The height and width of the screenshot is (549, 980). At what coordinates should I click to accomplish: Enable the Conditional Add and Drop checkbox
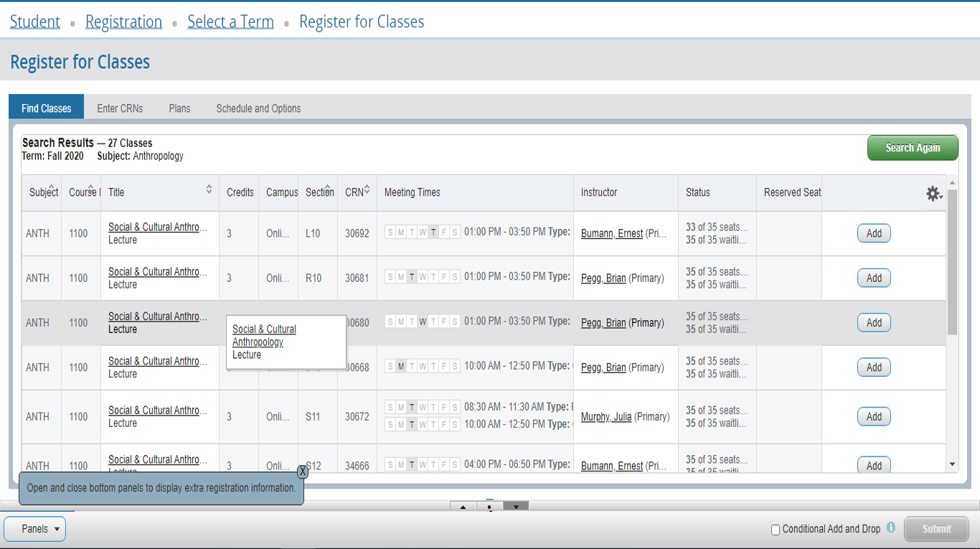point(775,530)
